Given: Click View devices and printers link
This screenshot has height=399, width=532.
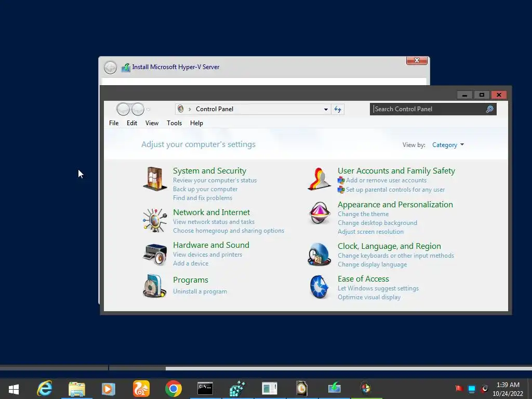Looking at the screenshot, I should 208,255.
